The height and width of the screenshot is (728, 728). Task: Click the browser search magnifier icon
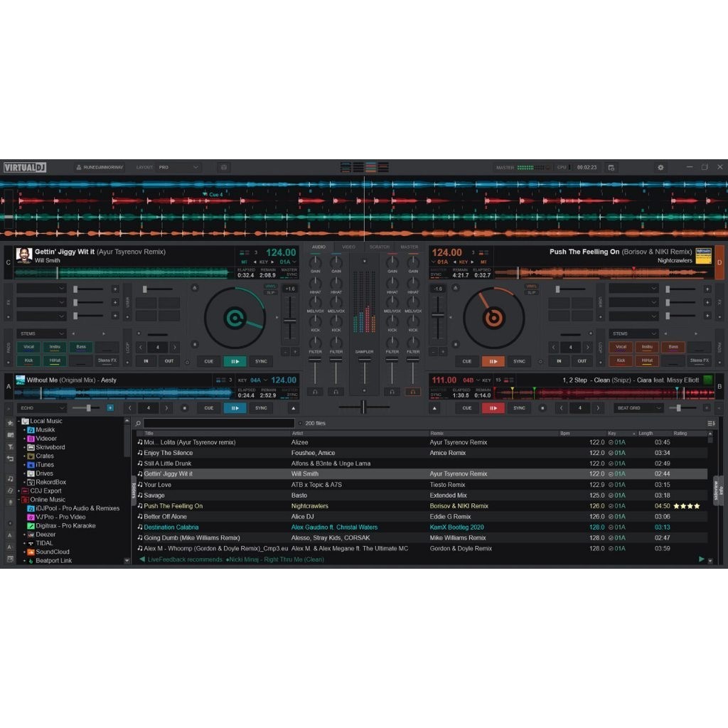pos(139,424)
